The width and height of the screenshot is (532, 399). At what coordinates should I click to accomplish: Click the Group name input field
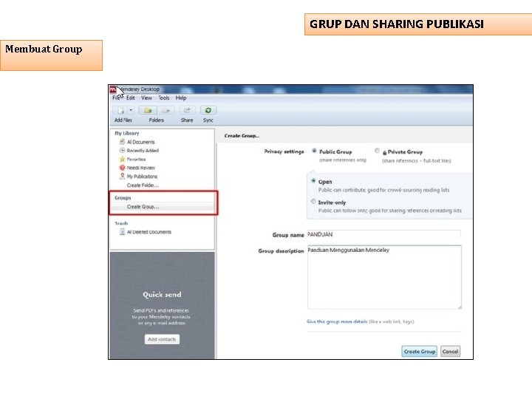383,234
